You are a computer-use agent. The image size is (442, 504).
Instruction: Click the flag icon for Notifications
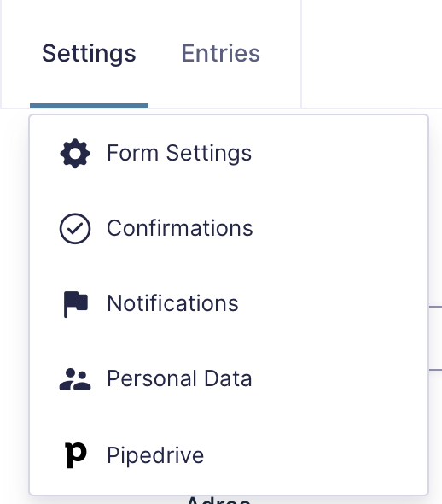(76, 304)
